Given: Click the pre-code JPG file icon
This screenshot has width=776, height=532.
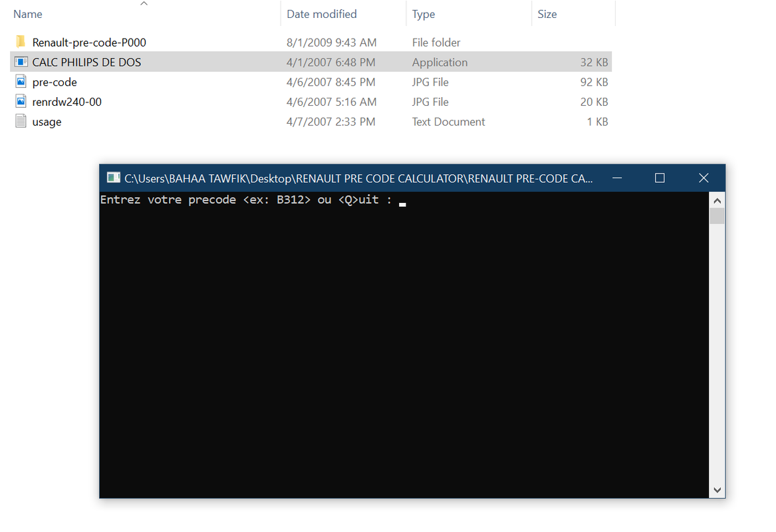Looking at the screenshot, I should 21,82.
